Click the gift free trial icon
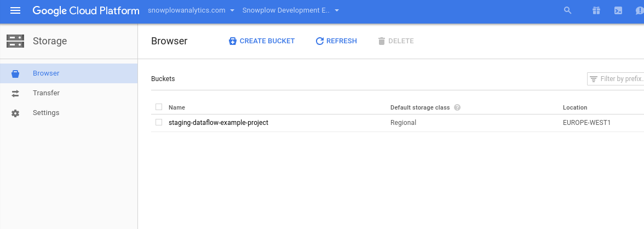The image size is (644, 229). click(596, 10)
